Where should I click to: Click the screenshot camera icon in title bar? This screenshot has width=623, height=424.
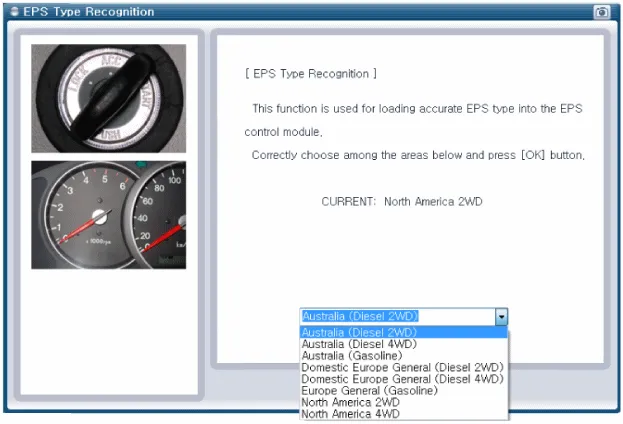click(x=602, y=11)
